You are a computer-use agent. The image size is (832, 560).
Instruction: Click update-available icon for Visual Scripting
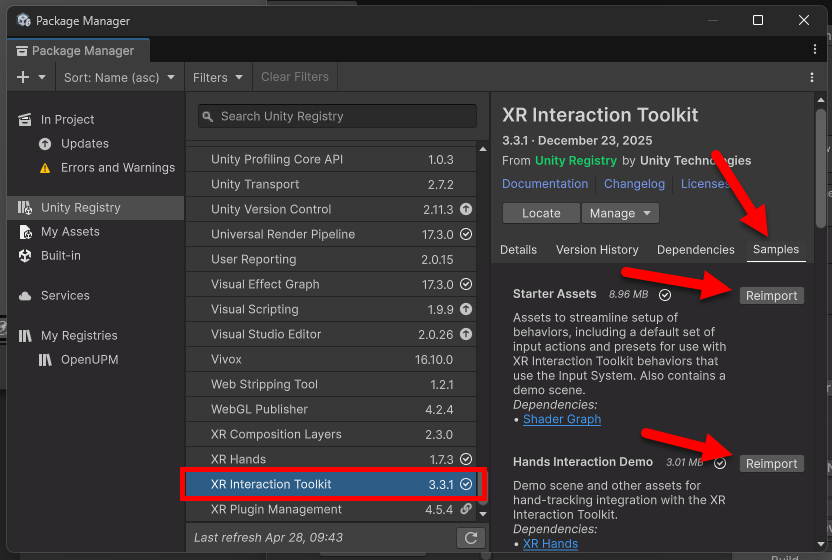(x=466, y=309)
